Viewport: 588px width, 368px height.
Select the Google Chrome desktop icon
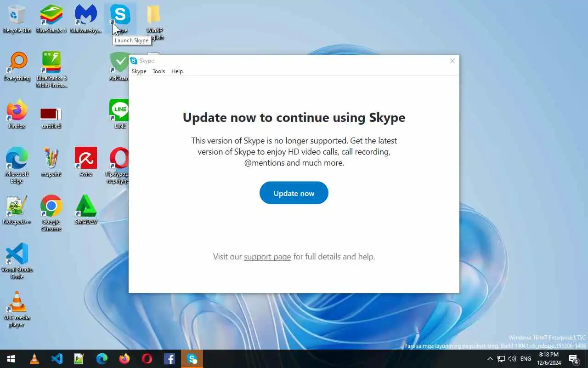coord(51,213)
